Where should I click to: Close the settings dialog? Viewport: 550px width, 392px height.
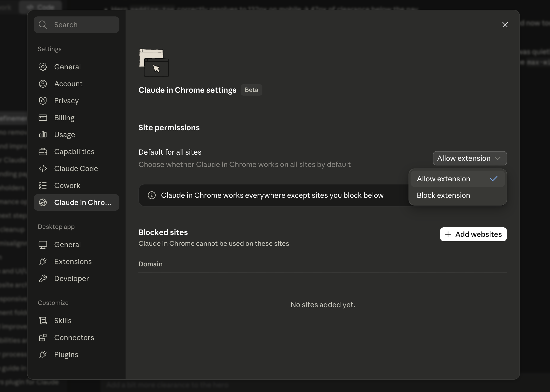tap(505, 25)
